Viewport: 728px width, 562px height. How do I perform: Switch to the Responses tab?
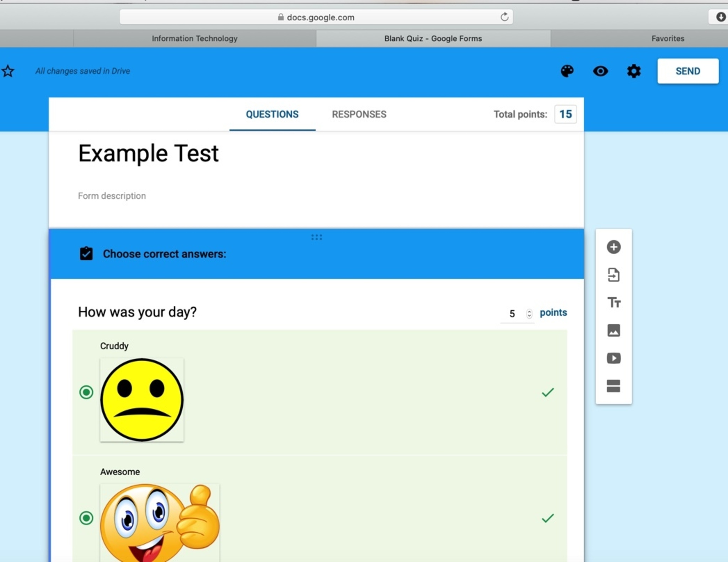click(x=359, y=114)
